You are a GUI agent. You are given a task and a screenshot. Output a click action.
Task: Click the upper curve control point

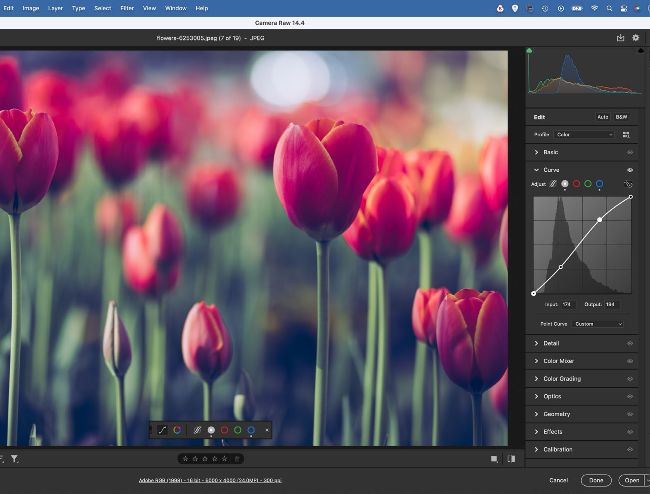point(599,219)
